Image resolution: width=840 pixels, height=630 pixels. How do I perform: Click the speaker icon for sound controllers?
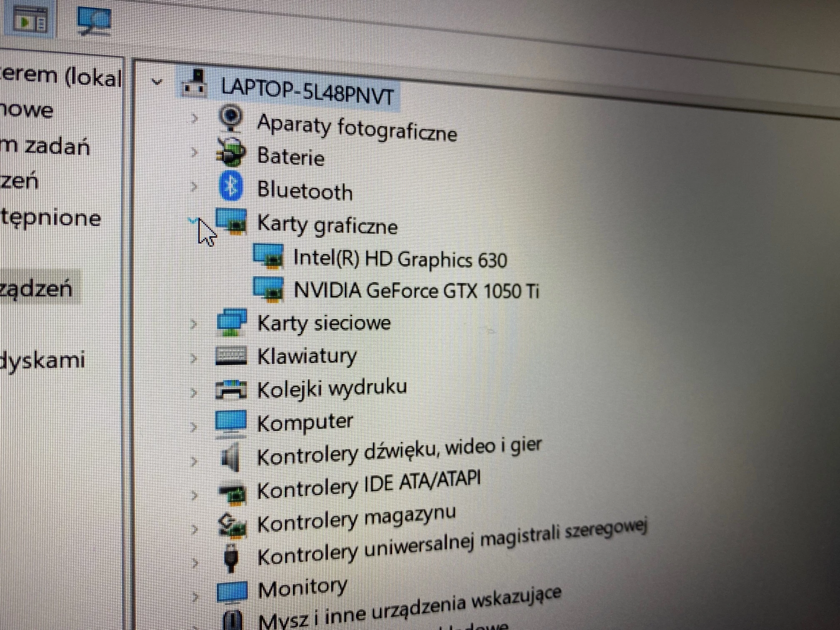232,458
